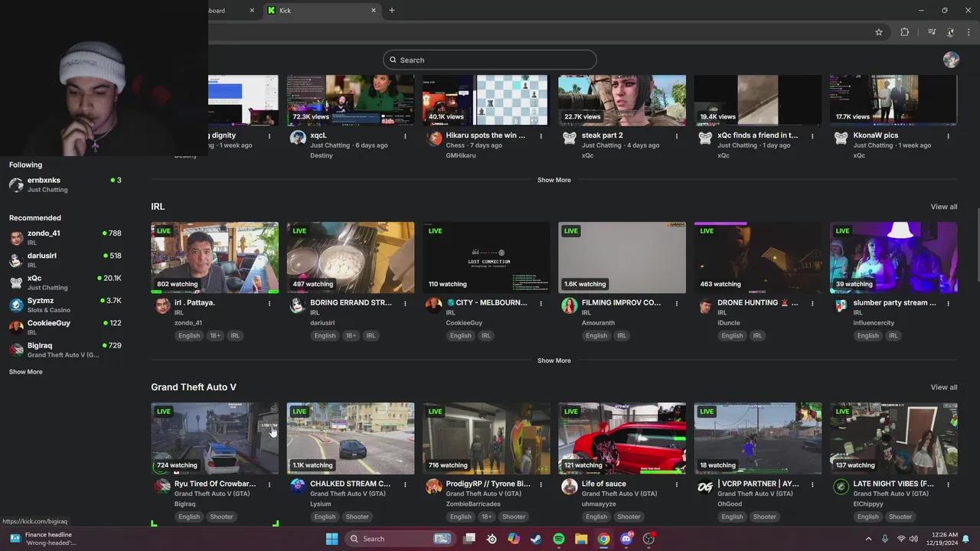Open the FILMING IMPROV live stream thumbnail
The width and height of the screenshot is (980, 551).
pos(622,258)
